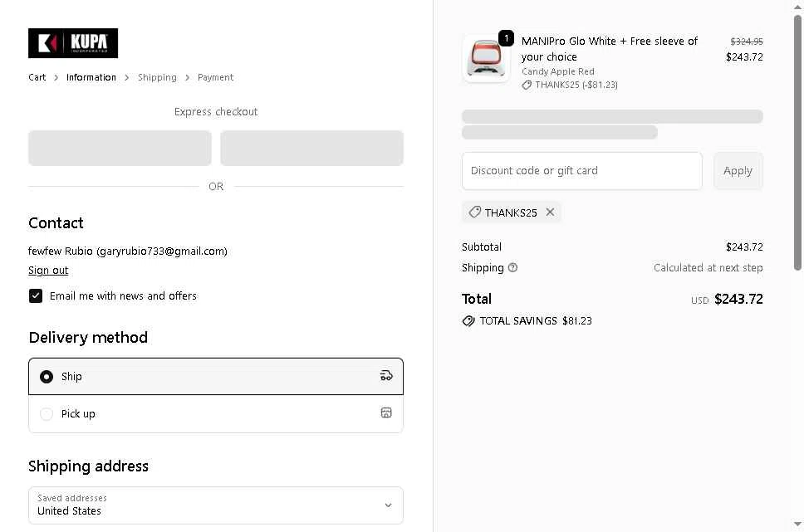
Task: Select the Ship delivery method
Action: coord(216,376)
